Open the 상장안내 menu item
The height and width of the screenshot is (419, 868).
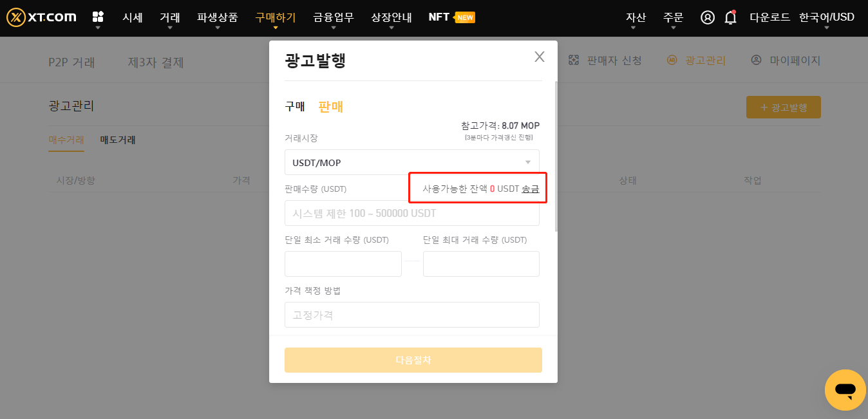coord(392,17)
